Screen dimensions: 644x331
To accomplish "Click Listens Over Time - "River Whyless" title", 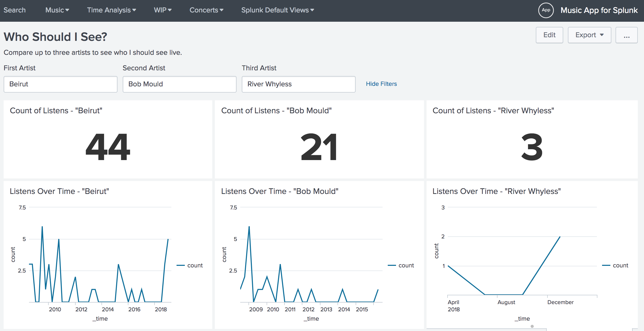I will click(x=497, y=191).
